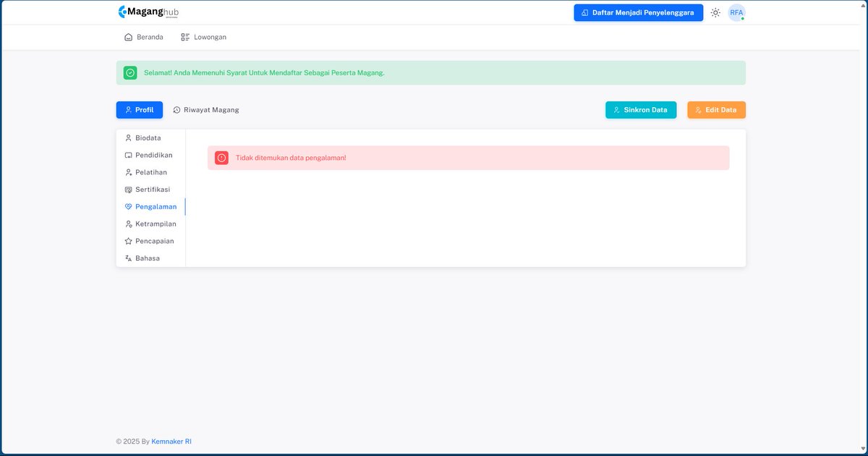This screenshot has height=456, width=868.
Task: Open Lowongan in navigation
Action: coord(203,37)
